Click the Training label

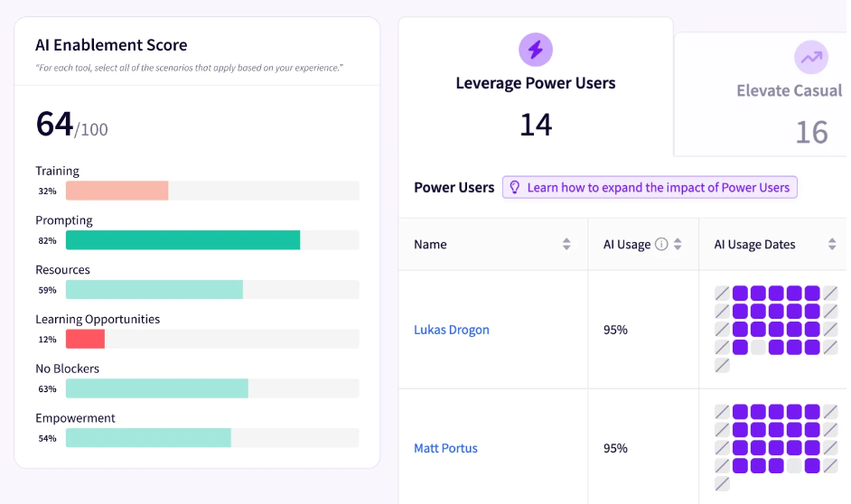point(57,171)
